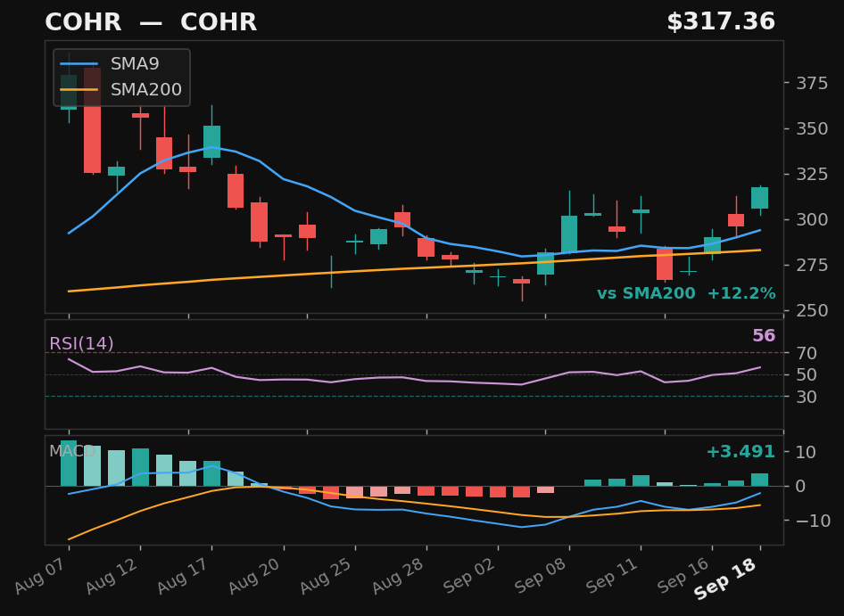Click the RSI current value 56
Screen dimensions: 844x616
[764, 336]
